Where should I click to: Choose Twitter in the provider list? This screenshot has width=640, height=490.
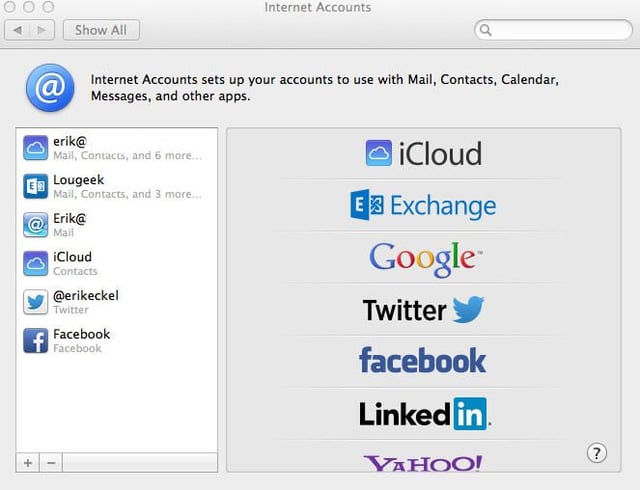[424, 310]
